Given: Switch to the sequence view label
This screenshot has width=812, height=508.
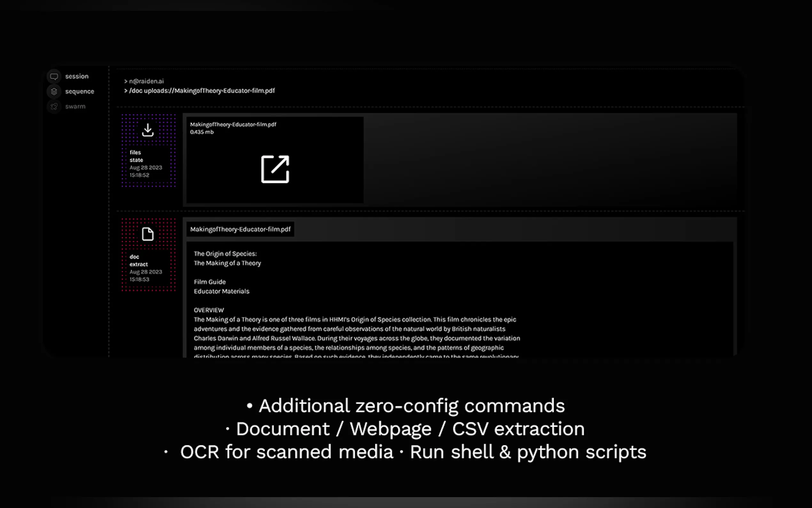Looking at the screenshot, I should (x=80, y=91).
